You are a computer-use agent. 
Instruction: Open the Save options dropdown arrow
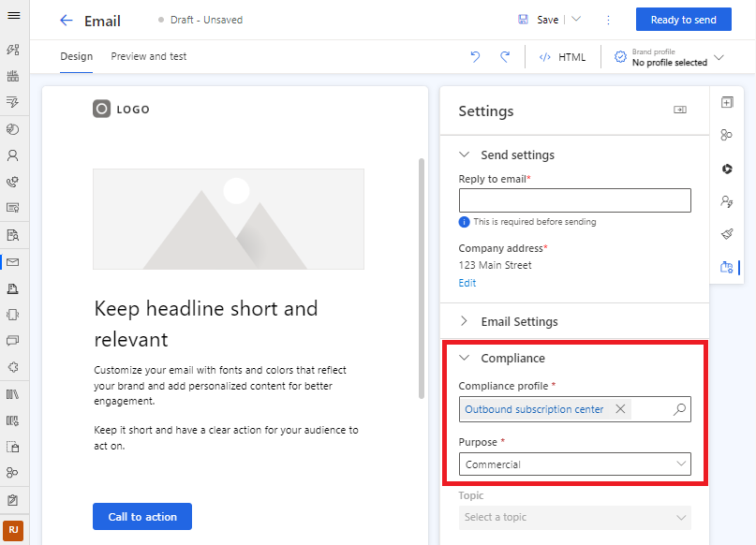pyautogui.click(x=576, y=20)
